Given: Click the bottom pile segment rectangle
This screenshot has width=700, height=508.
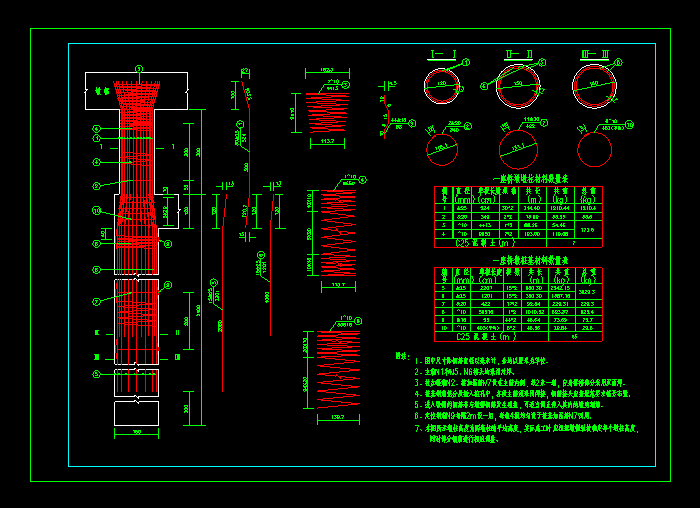Looking at the screenshot, I should (x=138, y=412).
